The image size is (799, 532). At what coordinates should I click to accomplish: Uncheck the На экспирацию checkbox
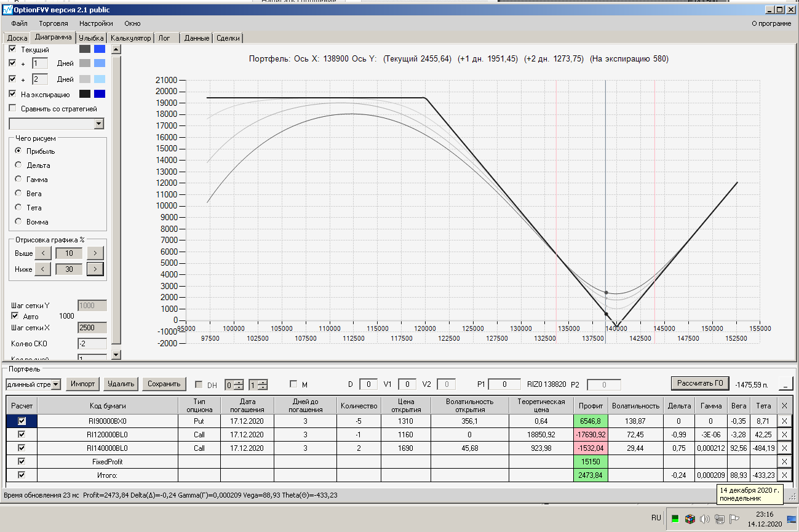(13, 94)
